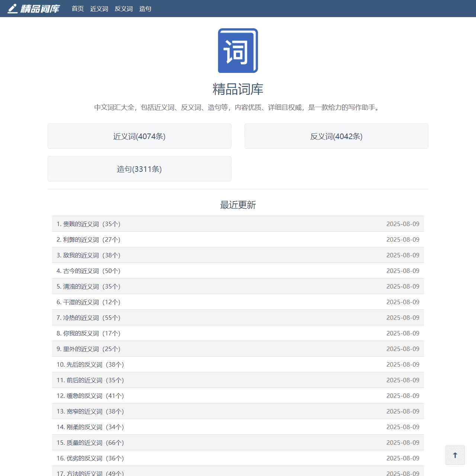Select 反义词 in the navigation bar
This screenshot has height=476, width=476.
tap(123, 9)
